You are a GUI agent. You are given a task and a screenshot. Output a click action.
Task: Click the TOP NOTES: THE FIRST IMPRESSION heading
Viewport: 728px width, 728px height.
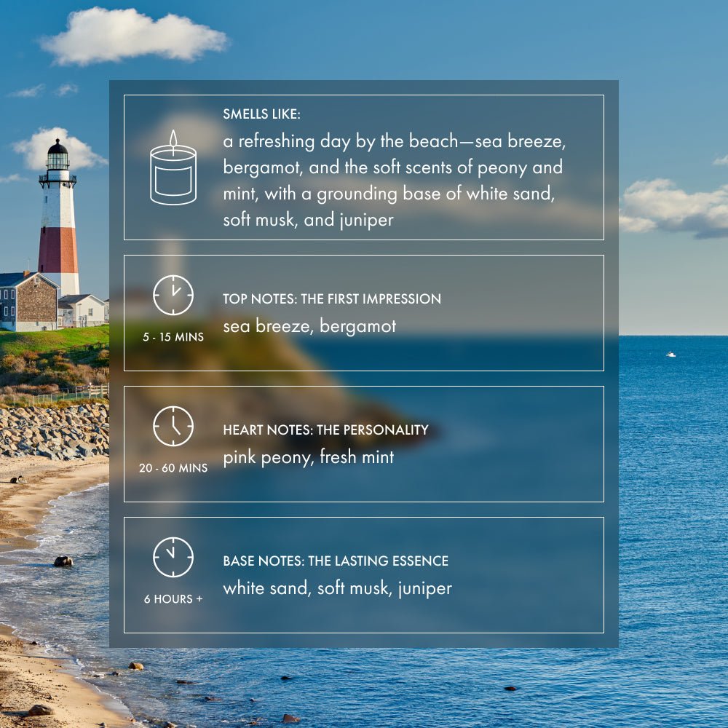coord(332,299)
